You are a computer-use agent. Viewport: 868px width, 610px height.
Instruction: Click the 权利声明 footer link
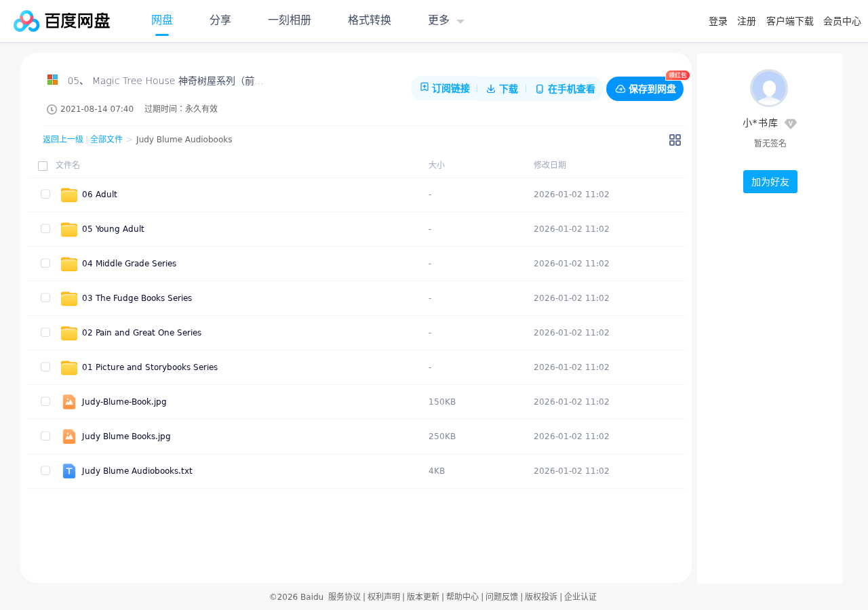point(384,597)
